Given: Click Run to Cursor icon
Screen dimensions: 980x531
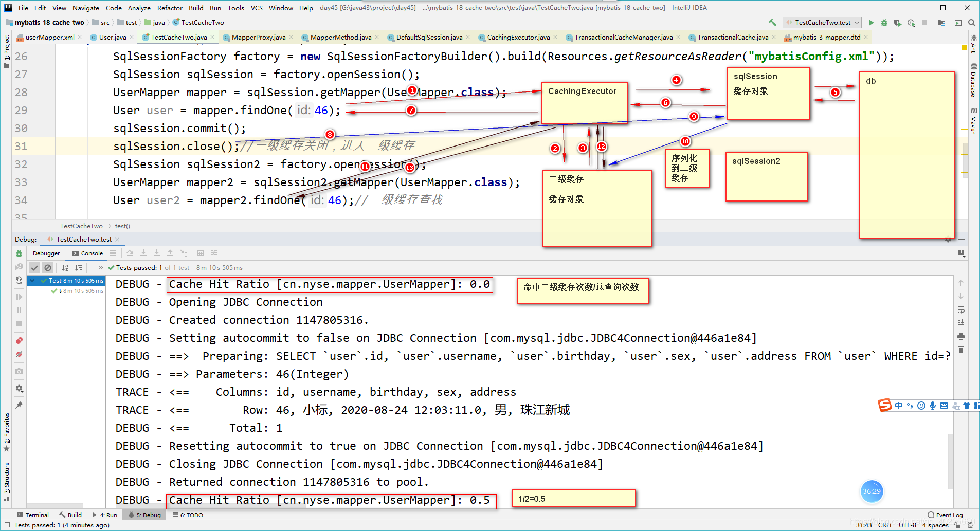Looking at the screenshot, I should click(184, 253).
